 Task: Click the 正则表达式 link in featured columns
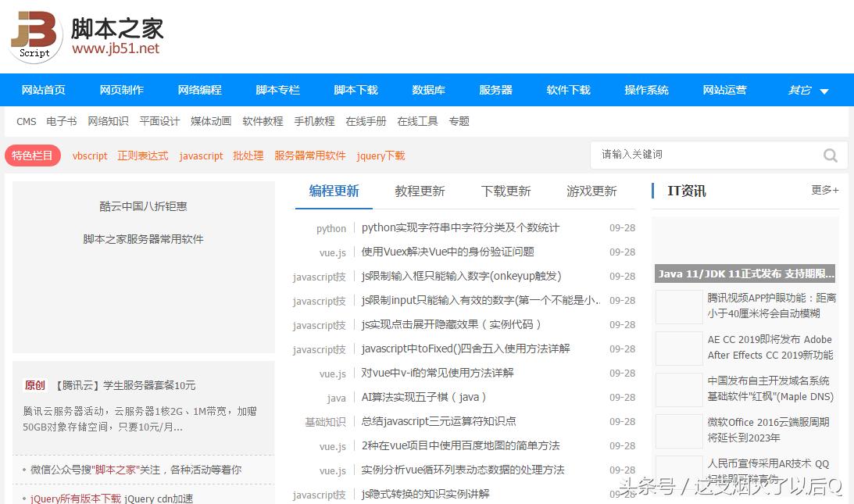click(x=143, y=155)
